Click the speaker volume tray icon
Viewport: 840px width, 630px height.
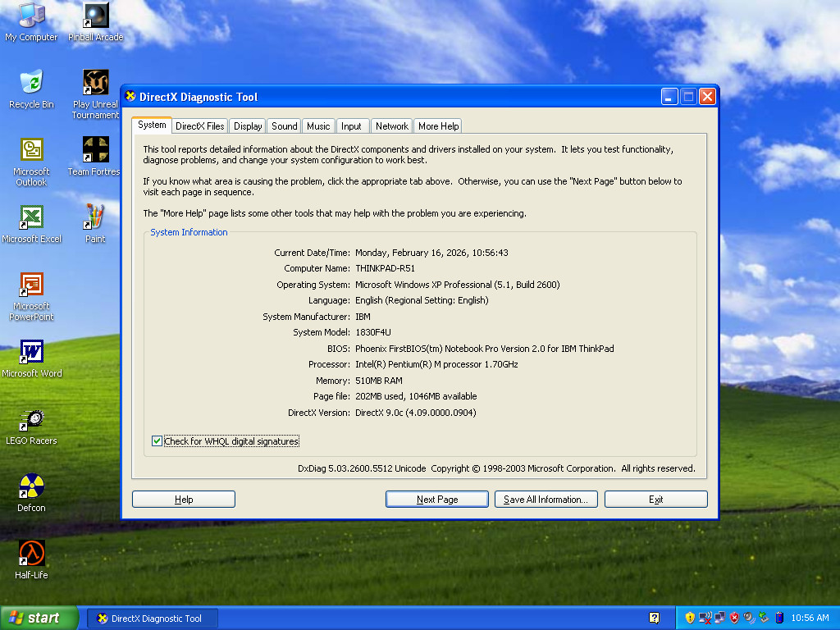pos(749,618)
